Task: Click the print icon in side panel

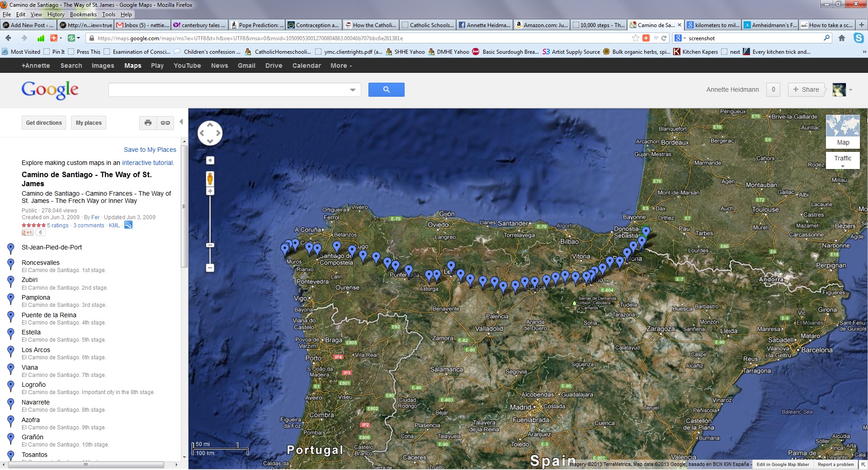Action: [148, 123]
